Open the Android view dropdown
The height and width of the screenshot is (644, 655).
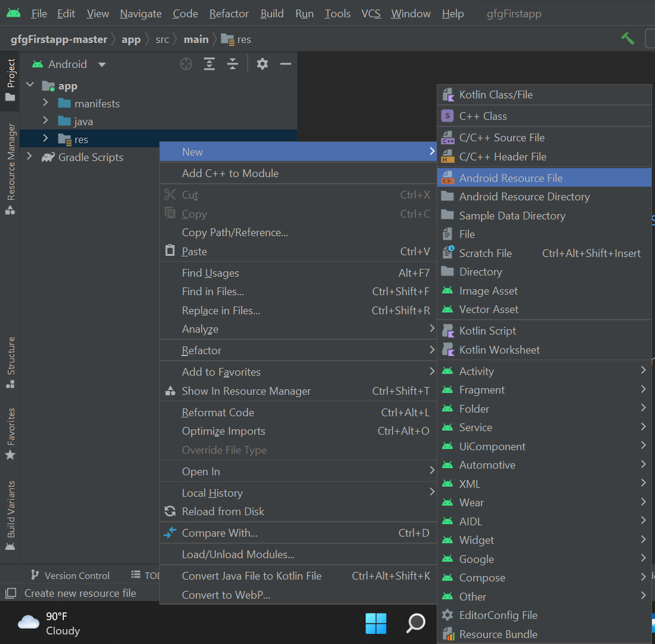[x=70, y=64]
